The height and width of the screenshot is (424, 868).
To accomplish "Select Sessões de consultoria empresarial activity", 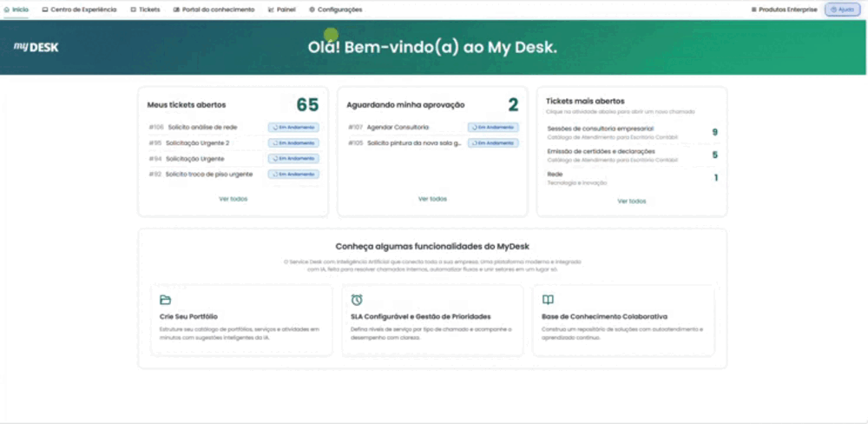I will [x=632, y=132].
